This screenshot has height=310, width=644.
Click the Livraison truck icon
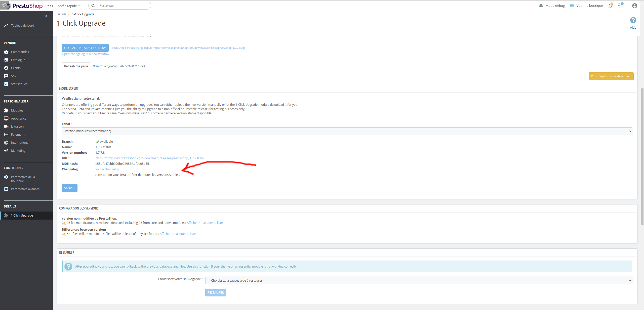pos(6,127)
